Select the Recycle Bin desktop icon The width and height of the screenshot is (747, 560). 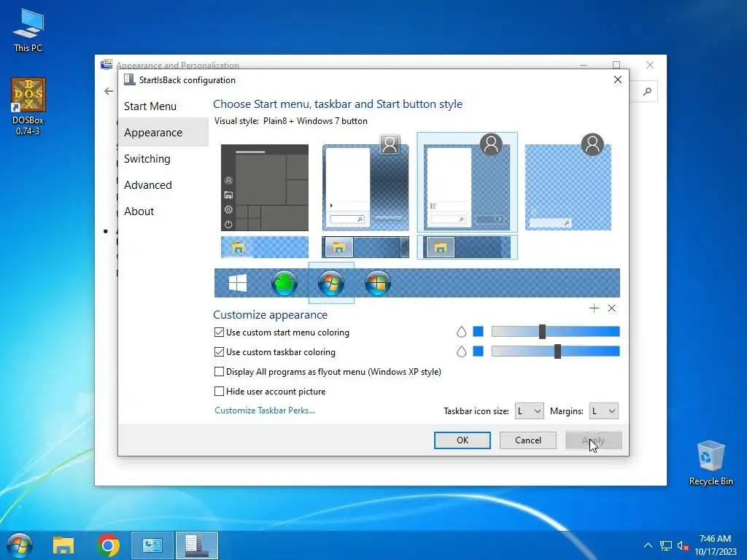point(711,463)
